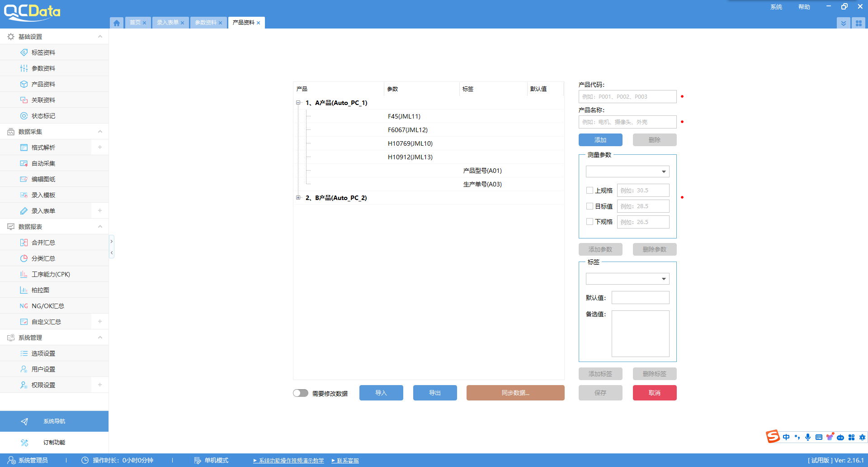The height and width of the screenshot is (467, 868).
Task: Collapse the 基础设置 sidebar section
Action: click(x=100, y=37)
